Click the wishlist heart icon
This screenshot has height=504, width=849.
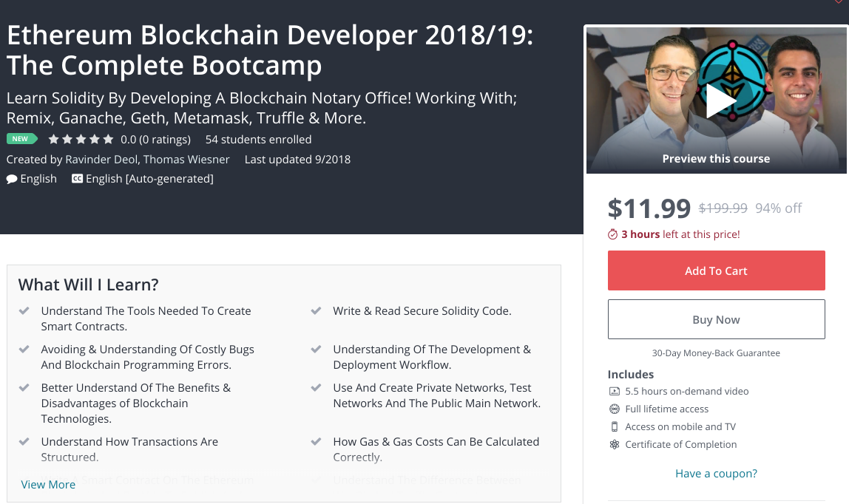pos(839,3)
